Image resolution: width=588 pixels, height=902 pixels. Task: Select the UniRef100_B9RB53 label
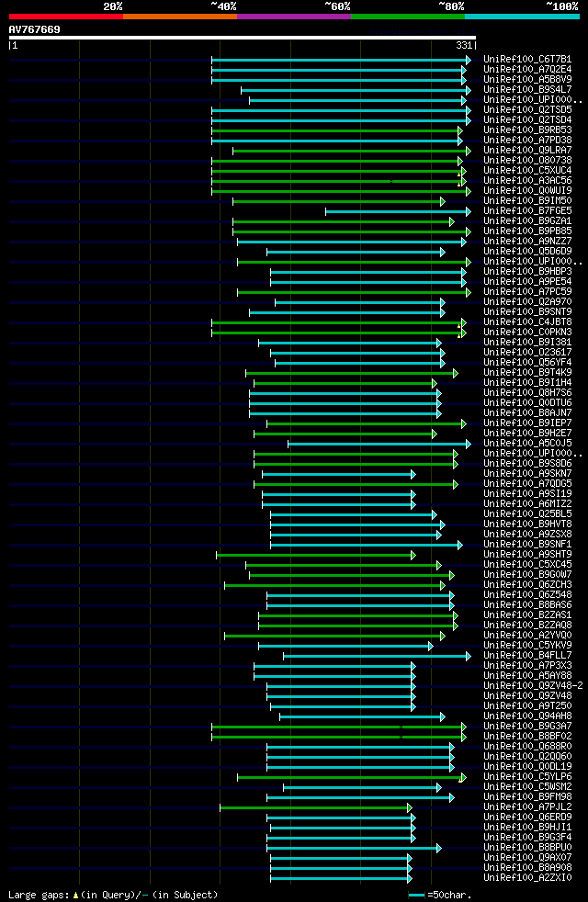pyautogui.click(x=527, y=130)
